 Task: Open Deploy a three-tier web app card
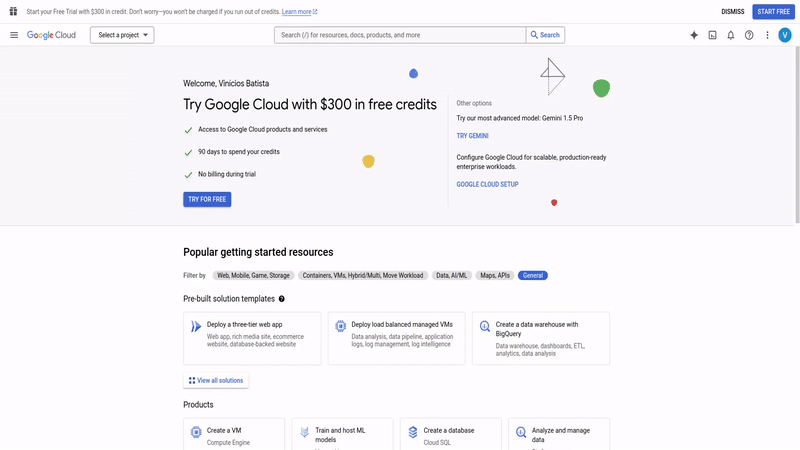252,338
